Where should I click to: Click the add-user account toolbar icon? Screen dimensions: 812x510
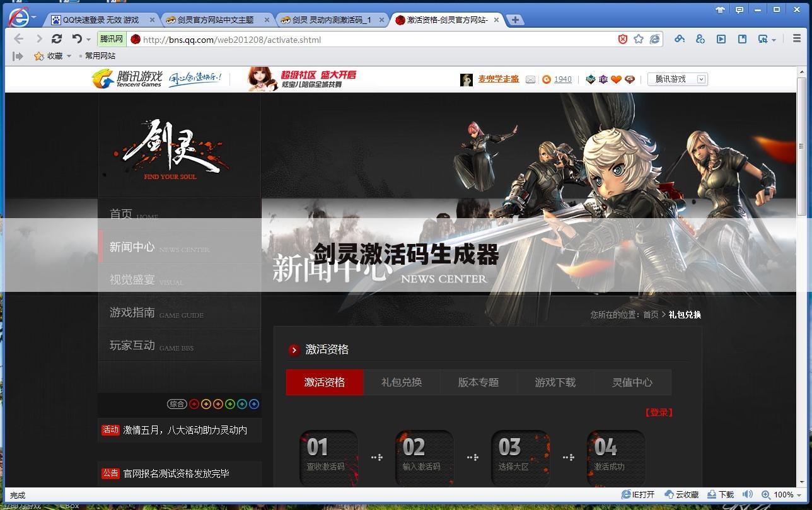coord(700,39)
